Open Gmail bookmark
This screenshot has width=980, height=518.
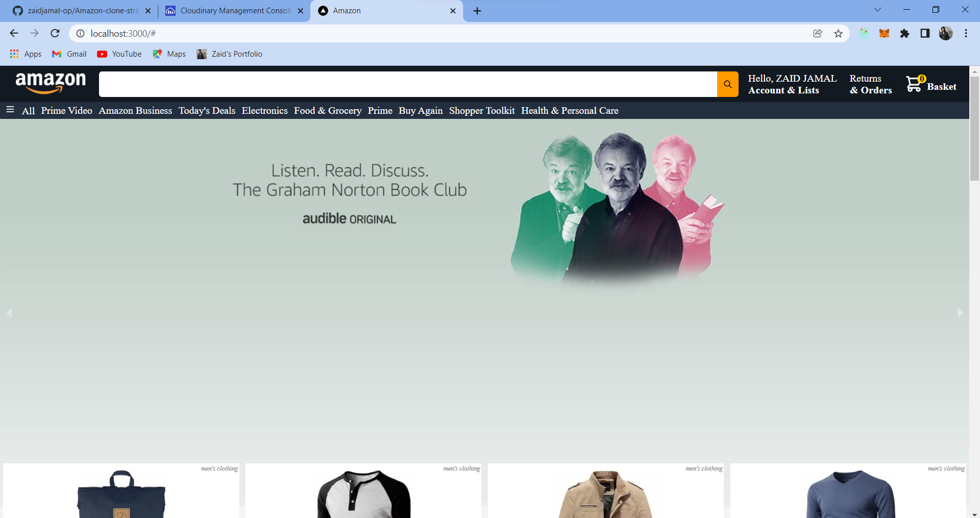pos(69,54)
